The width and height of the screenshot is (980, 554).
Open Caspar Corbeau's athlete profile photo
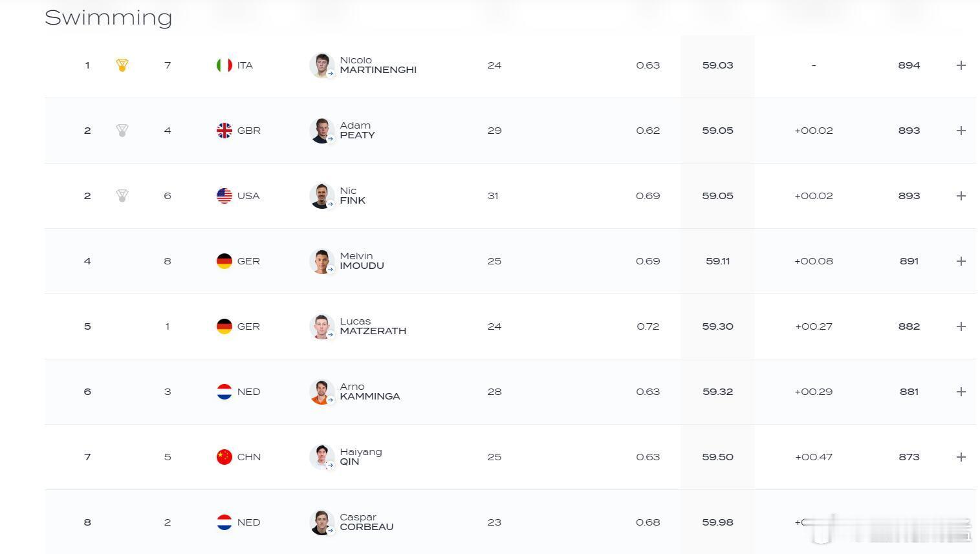click(x=321, y=522)
